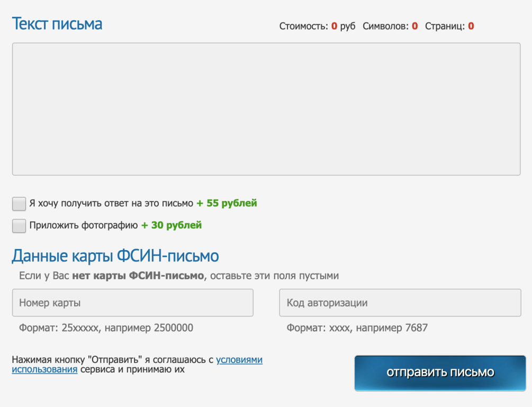Click the 'Символов' character counter
The height and width of the screenshot is (407, 532).
tap(390, 26)
